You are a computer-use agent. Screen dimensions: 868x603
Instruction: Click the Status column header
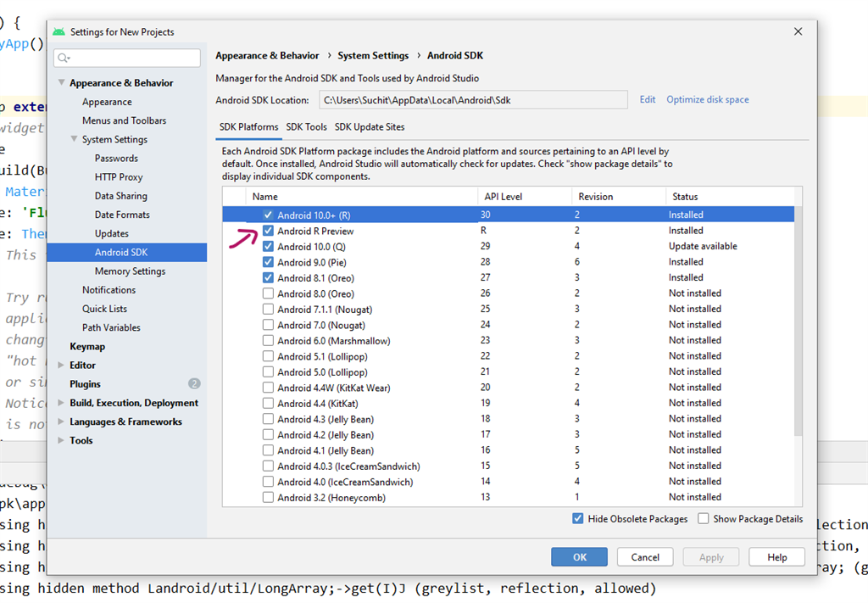point(730,197)
